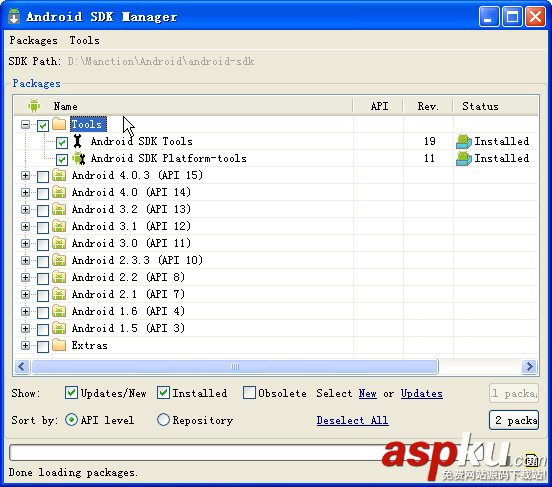Image resolution: width=552 pixels, height=487 pixels.
Task: Uncheck the Tools group checkbox
Action: pyautogui.click(x=43, y=126)
